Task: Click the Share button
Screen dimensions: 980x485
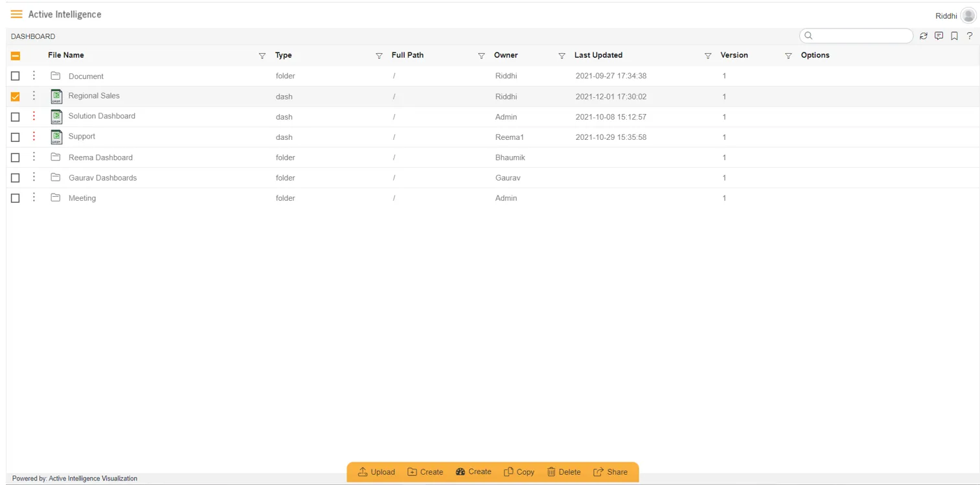Action: pyautogui.click(x=610, y=472)
